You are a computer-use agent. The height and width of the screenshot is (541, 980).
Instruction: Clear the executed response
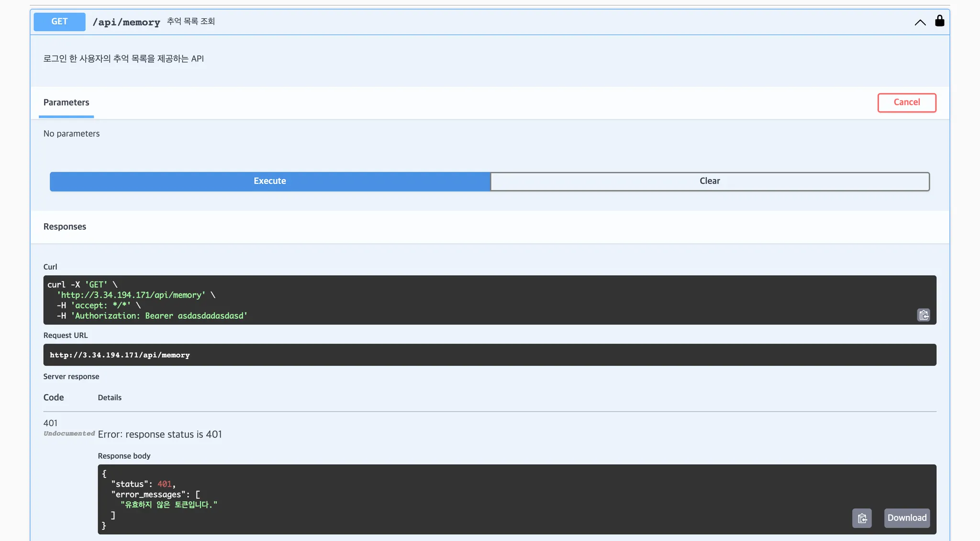tap(710, 181)
